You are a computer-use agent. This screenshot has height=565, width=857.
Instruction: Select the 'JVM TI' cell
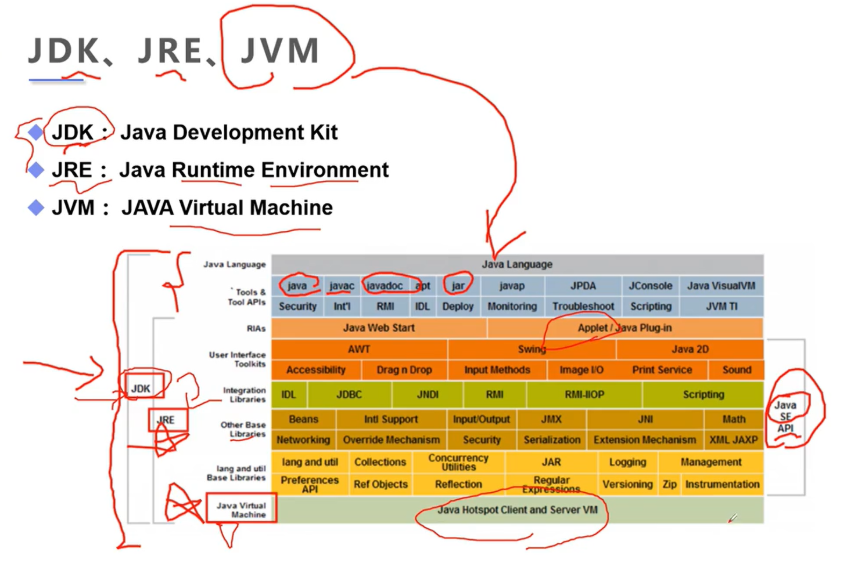click(721, 307)
